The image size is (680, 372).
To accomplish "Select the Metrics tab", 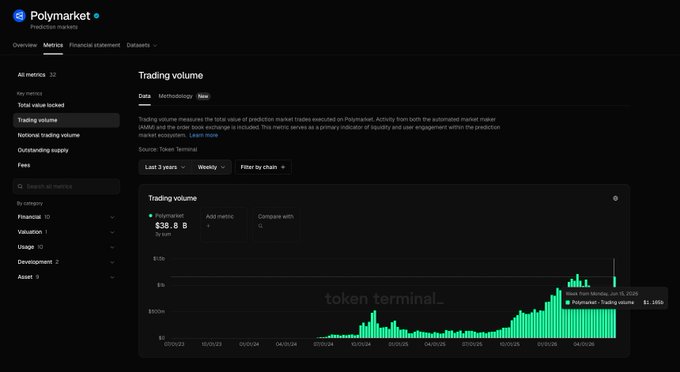I will coord(53,45).
